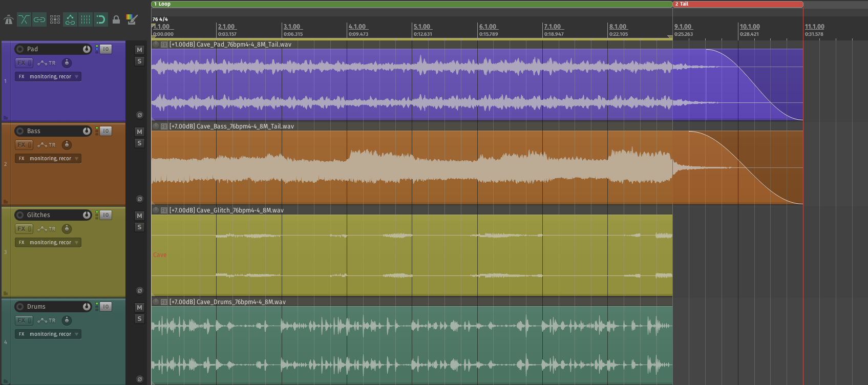
Task: Click the 5.1.00 ruler position
Action: (422, 27)
